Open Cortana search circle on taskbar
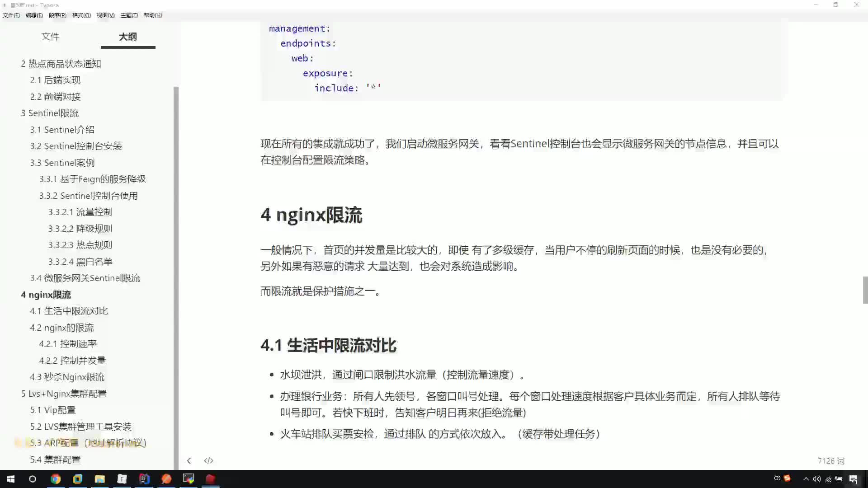 pyautogui.click(x=33, y=479)
